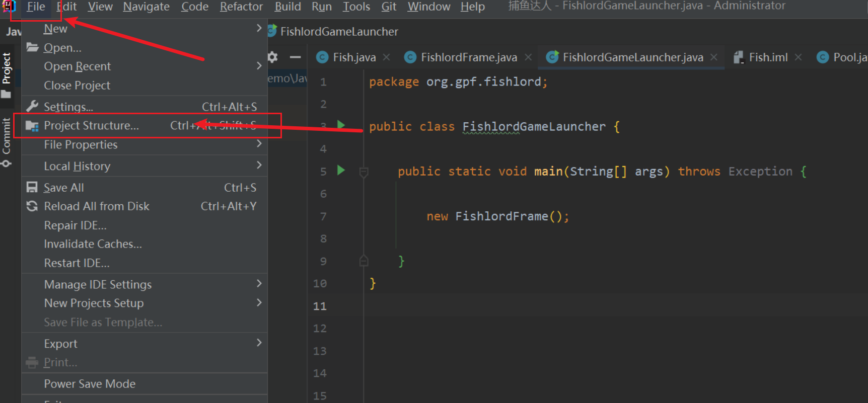Click the Pool.java class icon in tab

coord(823,57)
